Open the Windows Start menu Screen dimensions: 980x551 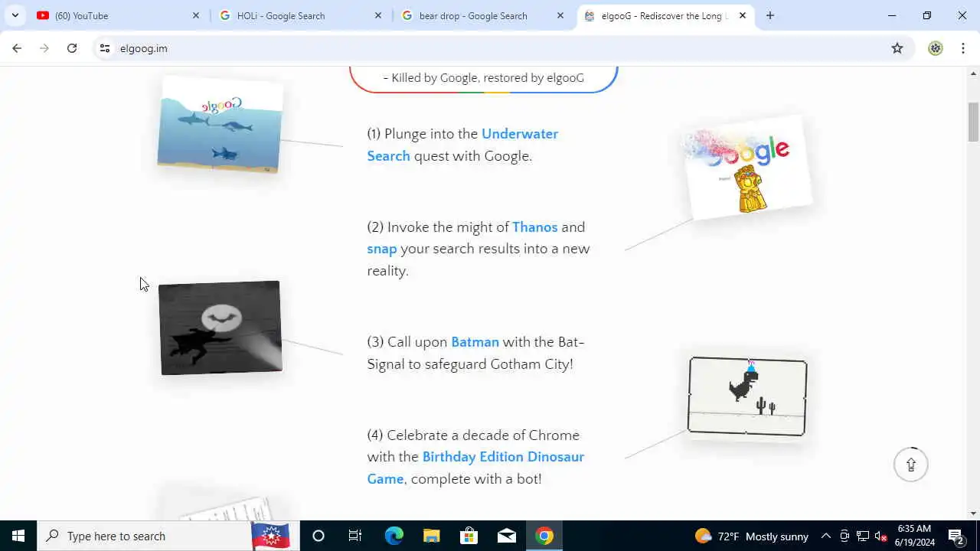(x=18, y=536)
